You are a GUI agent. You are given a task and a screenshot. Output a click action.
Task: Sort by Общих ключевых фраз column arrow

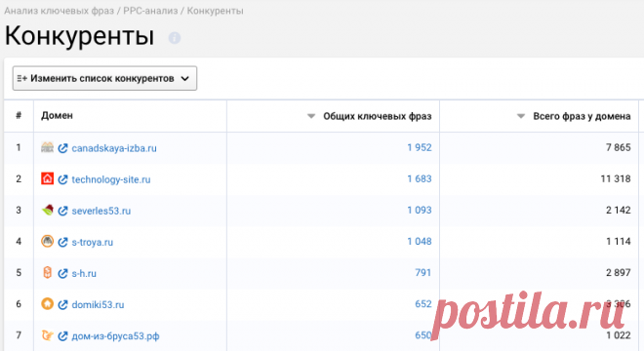pos(311,117)
